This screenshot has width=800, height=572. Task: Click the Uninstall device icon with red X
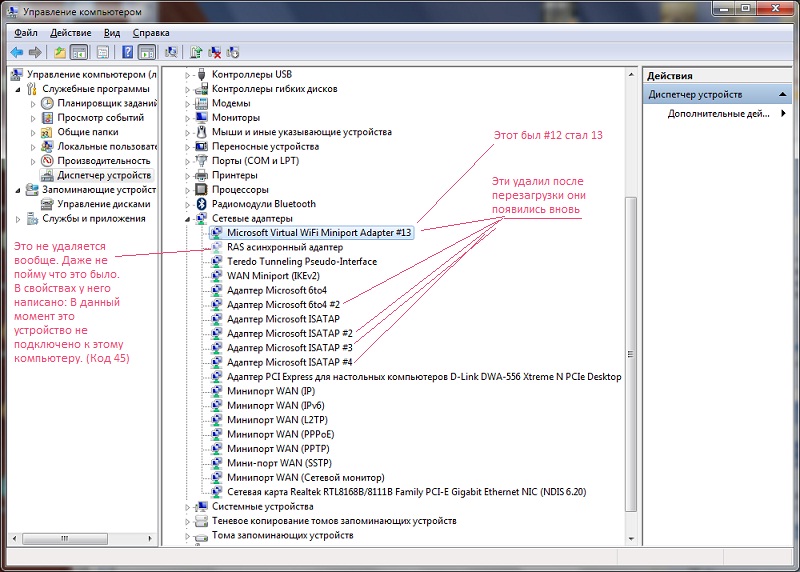click(x=214, y=52)
